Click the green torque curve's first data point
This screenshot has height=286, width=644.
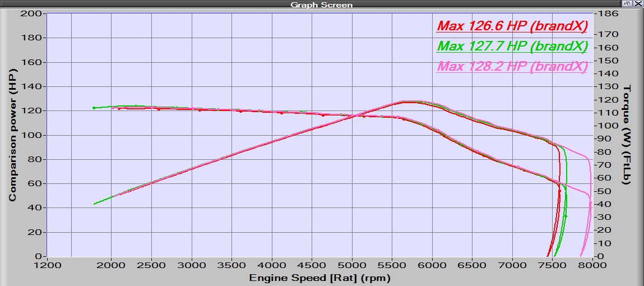coord(94,108)
